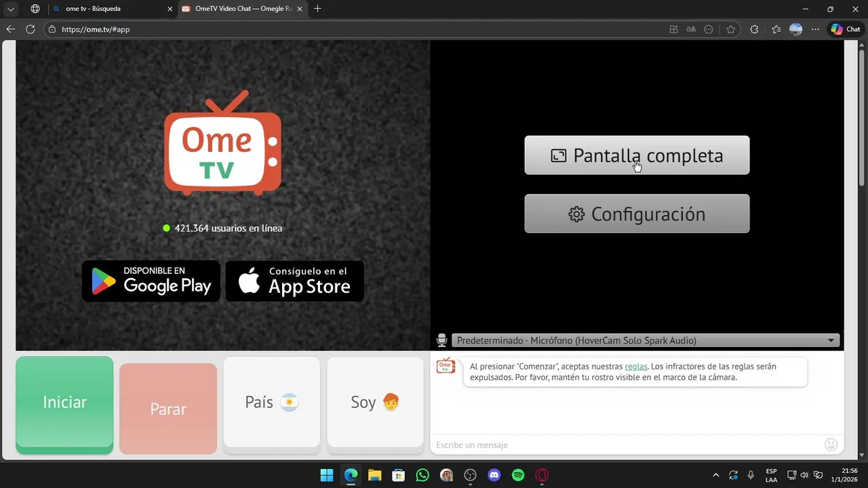Open Windows Start menu
Image resolution: width=868 pixels, height=488 pixels.
[x=327, y=475]
